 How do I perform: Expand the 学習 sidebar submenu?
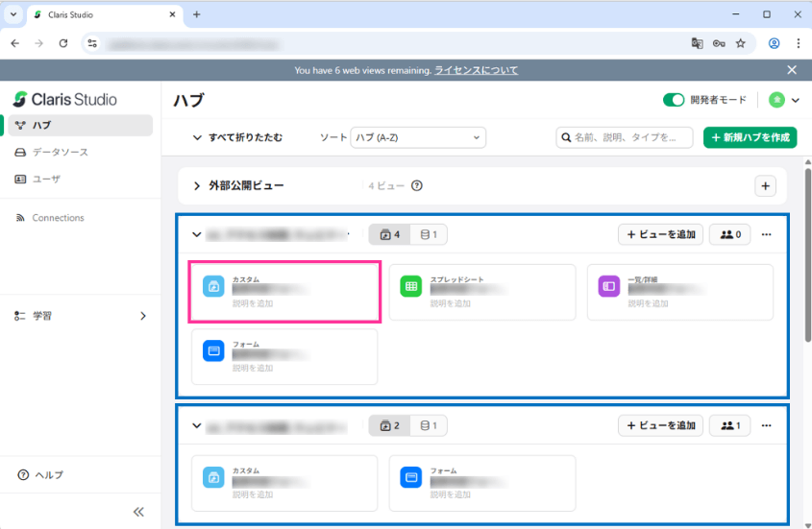pos(143,315)
